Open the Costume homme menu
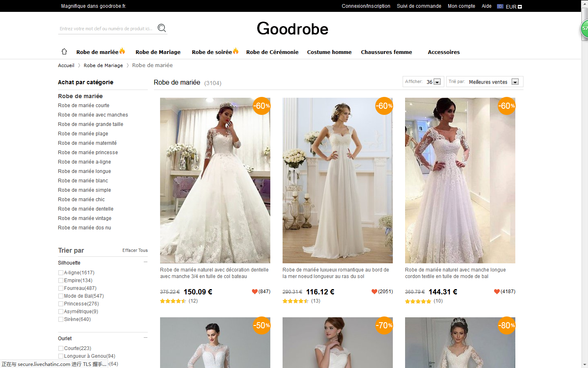The image size is (588, 368). 329,52
